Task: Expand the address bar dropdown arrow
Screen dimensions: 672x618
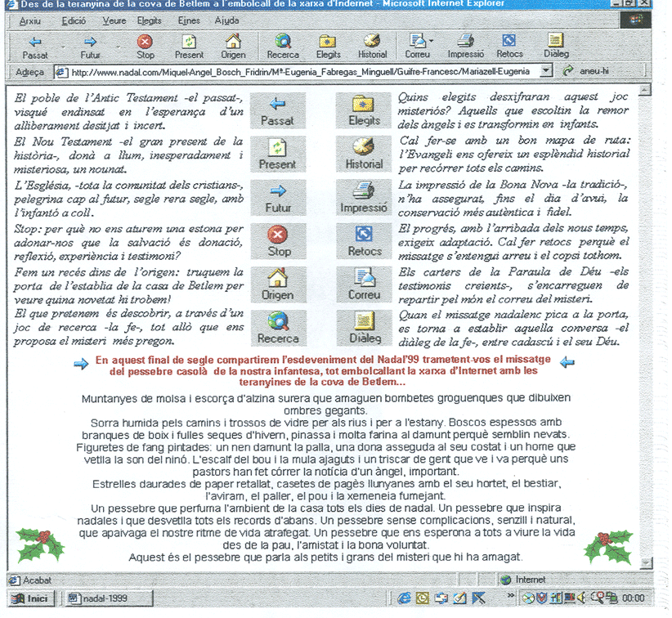Action: pyautogui.click(x=545, y=71)
